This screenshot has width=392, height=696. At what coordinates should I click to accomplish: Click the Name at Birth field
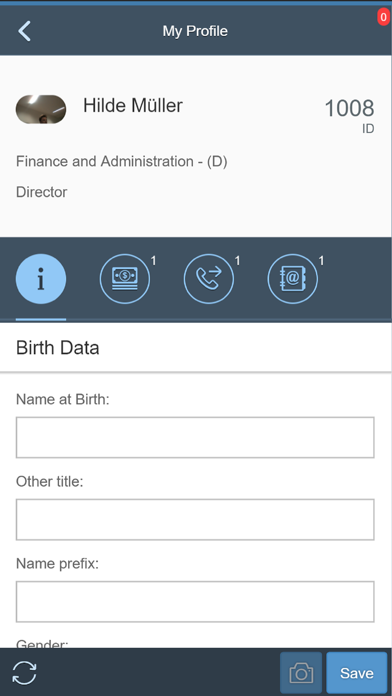(x=195, y=437)
